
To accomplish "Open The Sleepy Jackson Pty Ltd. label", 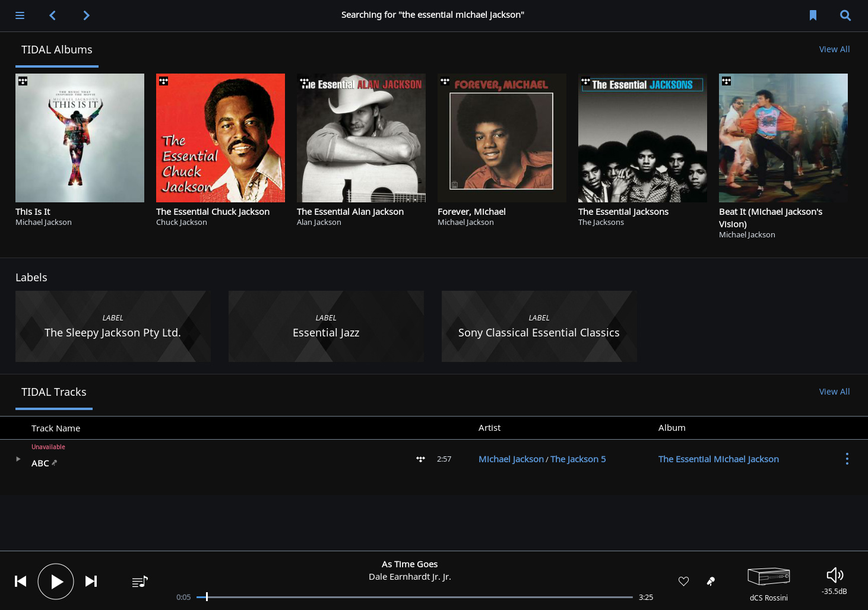I will (113, 326).
